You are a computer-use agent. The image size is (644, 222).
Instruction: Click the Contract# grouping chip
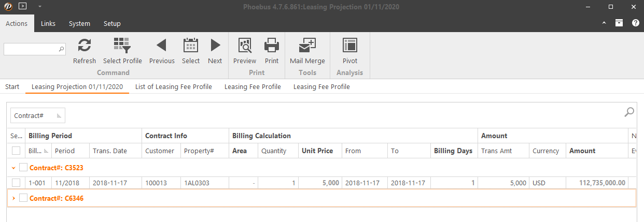point(37,115)
